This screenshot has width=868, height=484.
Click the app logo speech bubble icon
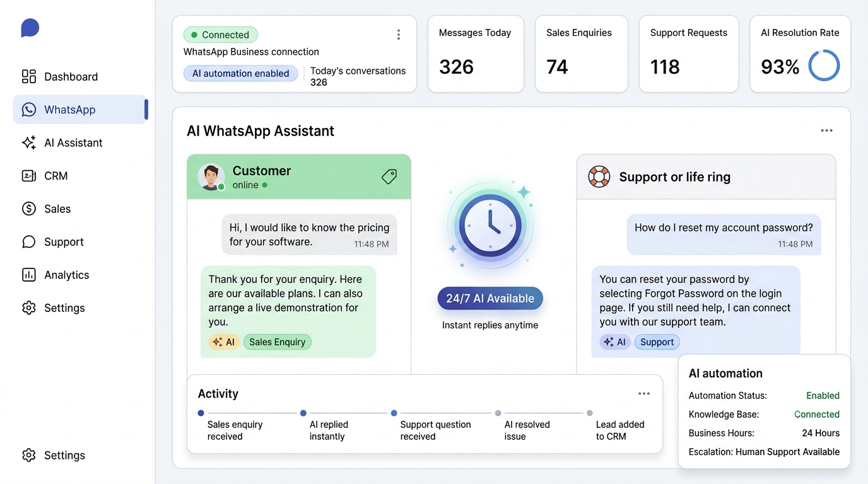tap(30, 28)
